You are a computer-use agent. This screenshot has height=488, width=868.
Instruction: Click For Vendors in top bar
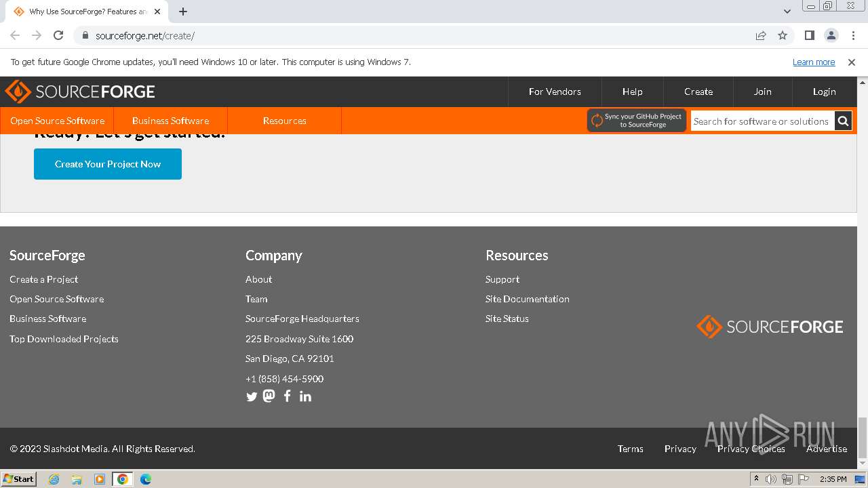click(555, 91)
